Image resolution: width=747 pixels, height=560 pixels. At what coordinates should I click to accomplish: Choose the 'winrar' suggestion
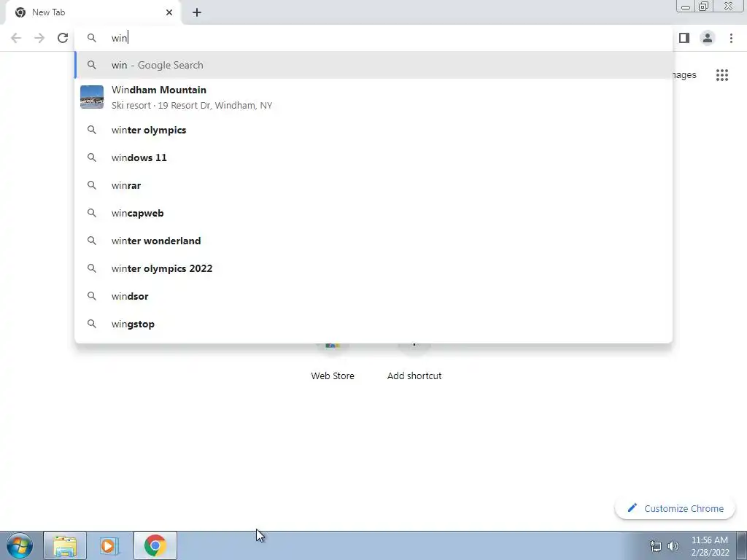tap(373, 185)
